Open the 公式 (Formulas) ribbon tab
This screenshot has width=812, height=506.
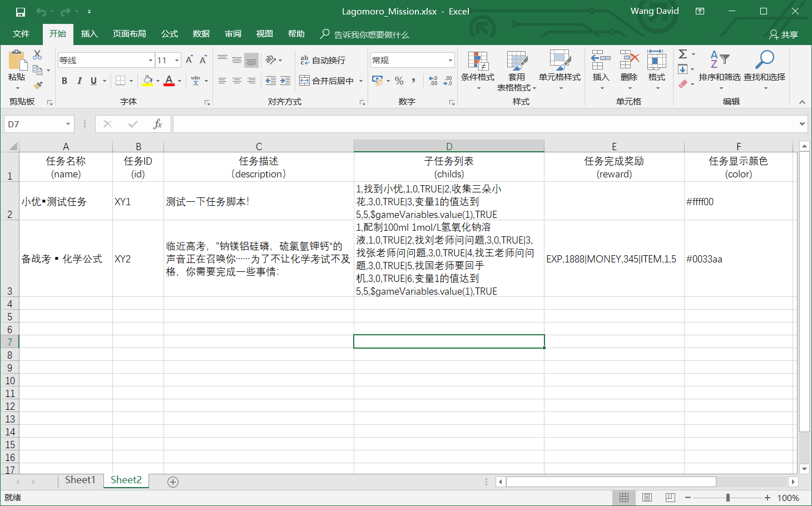tap(170, 34)
